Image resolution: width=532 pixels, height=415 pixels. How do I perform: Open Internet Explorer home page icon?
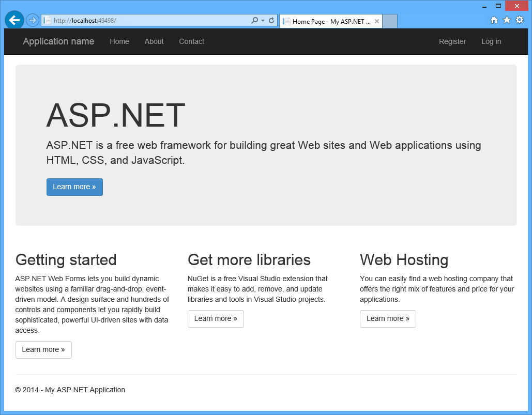click(494, 20)
